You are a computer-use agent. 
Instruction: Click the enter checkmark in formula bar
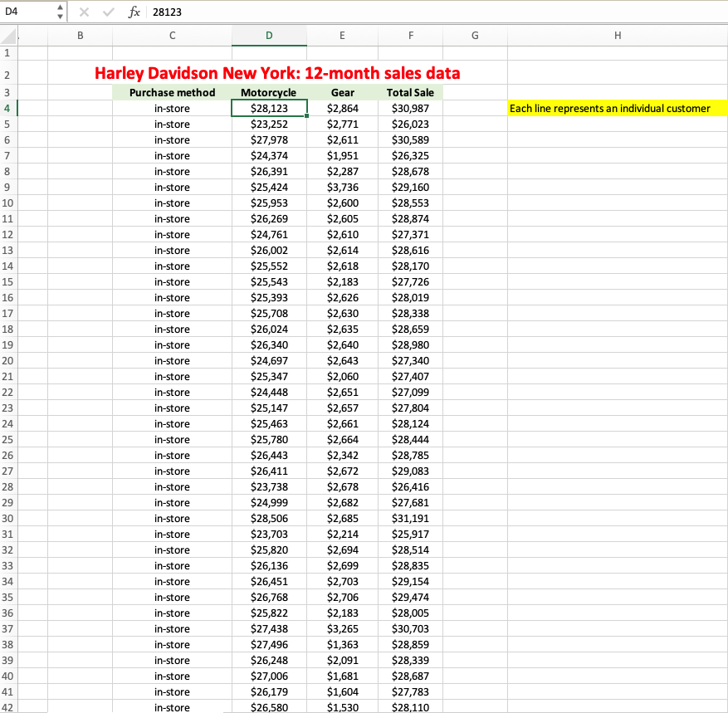pos(108,12)
